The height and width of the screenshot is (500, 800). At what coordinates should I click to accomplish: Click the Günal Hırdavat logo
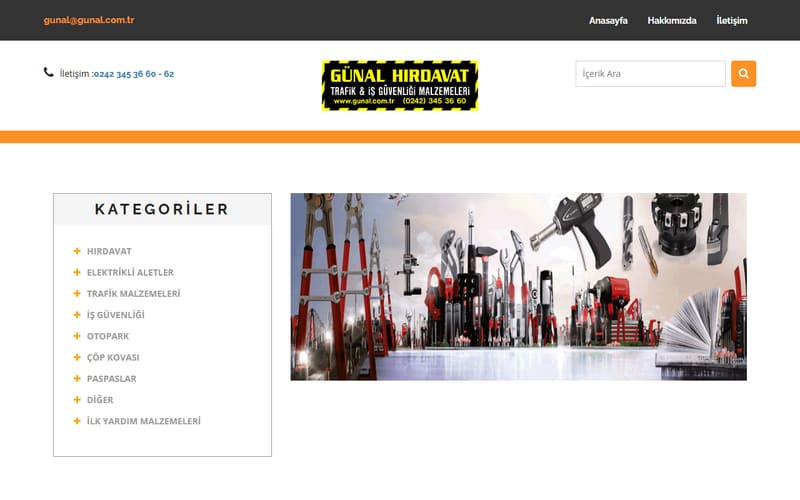click(x=399, y=85)
